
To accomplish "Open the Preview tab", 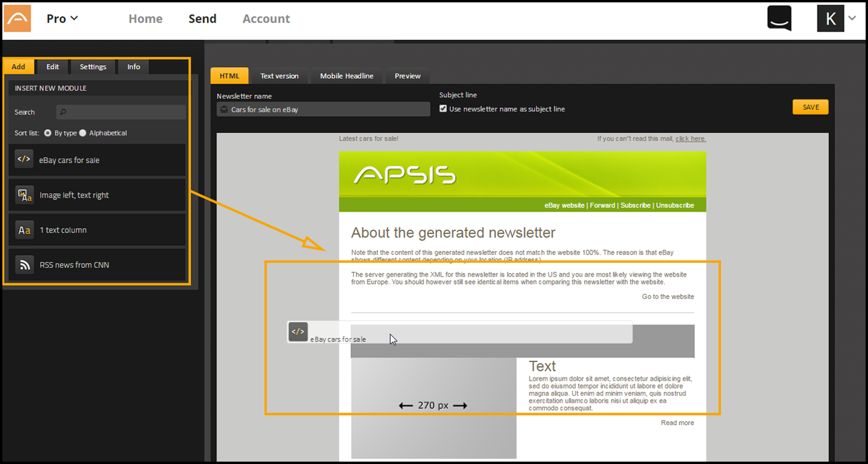I will pos(407,76).
